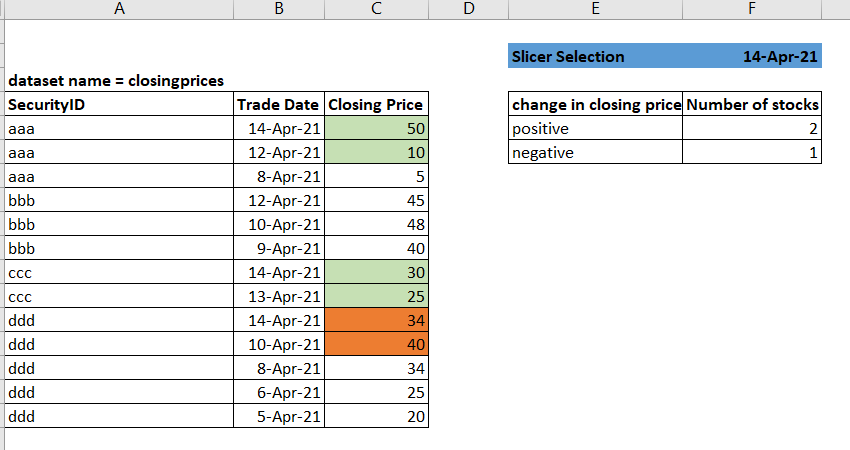This screenshot has height=450, width=850.
Task: Click the Slicer Selection label cell
Action: click(595, 56)
